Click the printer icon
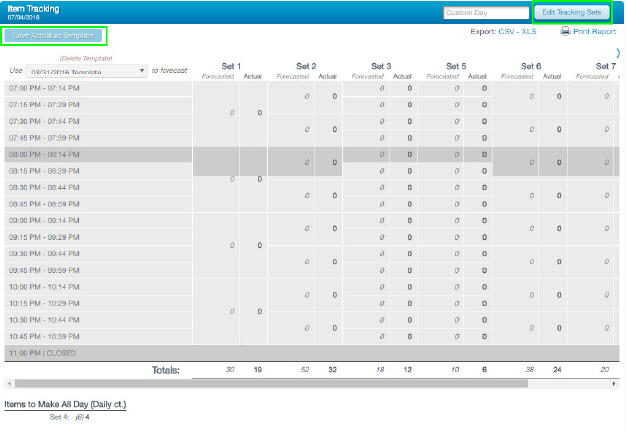The image size is (626, 431). pyautogui.click(x=565, y=31)
